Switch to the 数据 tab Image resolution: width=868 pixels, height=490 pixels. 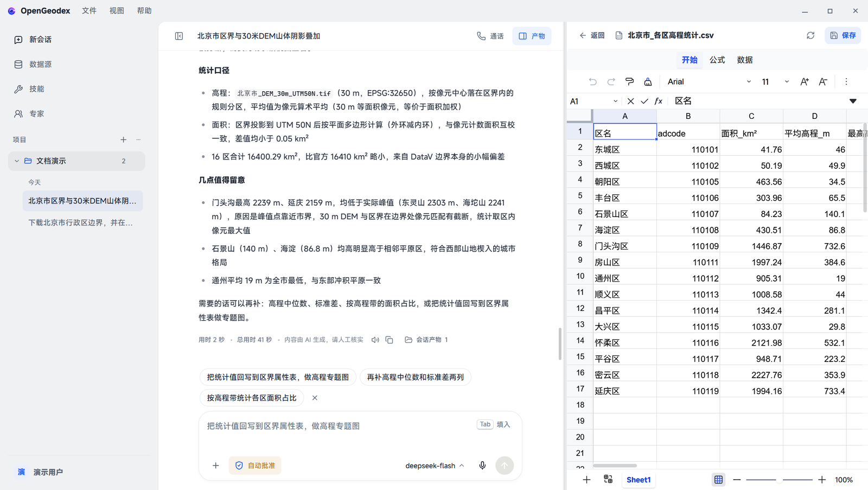point(745,60)
